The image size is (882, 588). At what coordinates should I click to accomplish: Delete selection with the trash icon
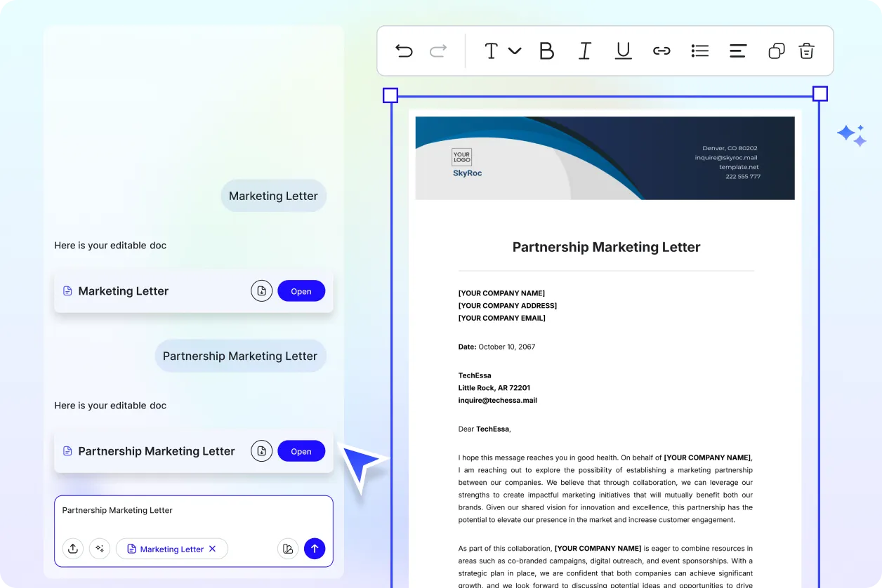click(x=807, y=51)
